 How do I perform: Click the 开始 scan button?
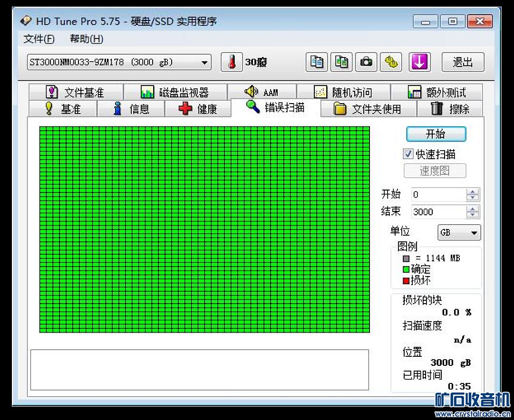point(436,134)
